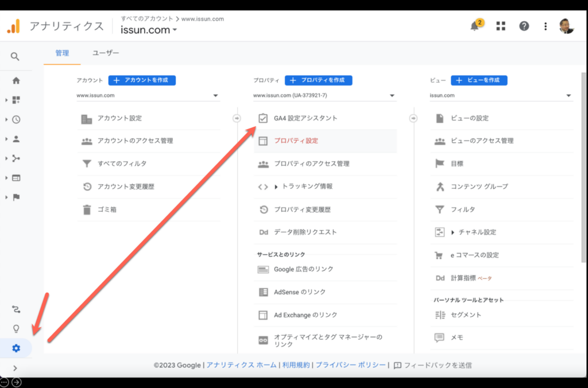Open Acquisition arrows icon in sidebar
Screen dimensions: 588x388
tap(16, 158)
